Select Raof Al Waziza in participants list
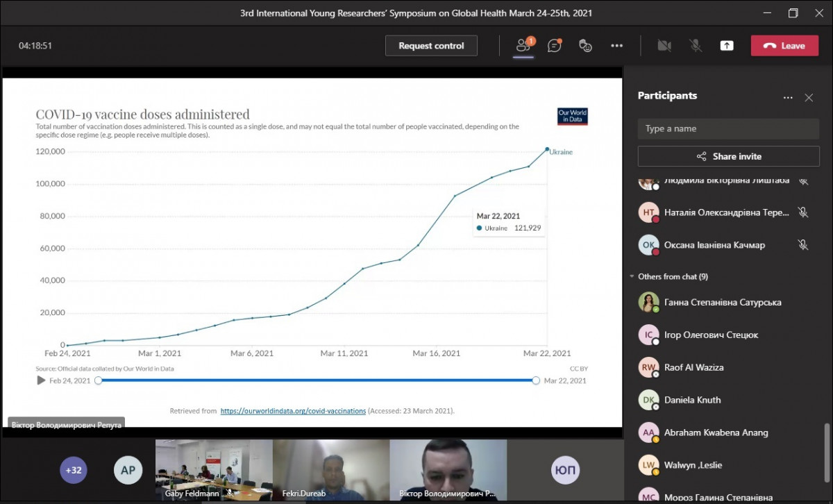 pos(693,367)
